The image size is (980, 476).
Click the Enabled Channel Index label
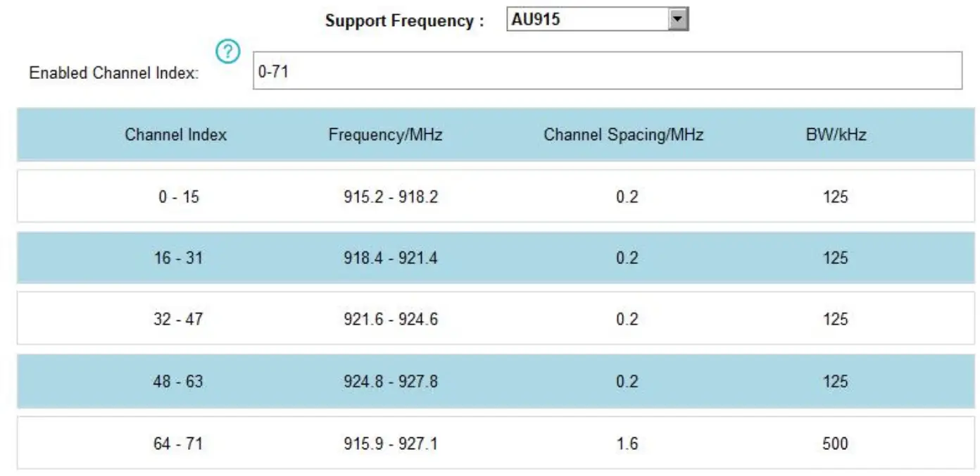click(111, 73)
